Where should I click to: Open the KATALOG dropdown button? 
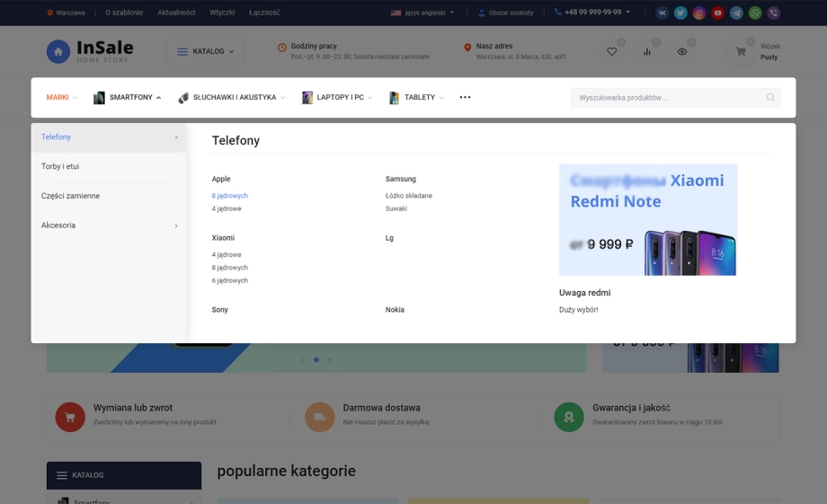coord(205,51)
